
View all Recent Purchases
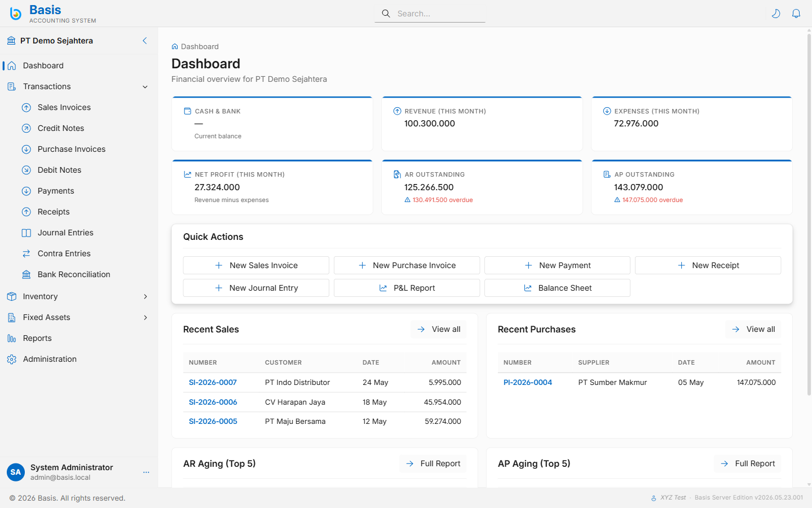point(753,329)
